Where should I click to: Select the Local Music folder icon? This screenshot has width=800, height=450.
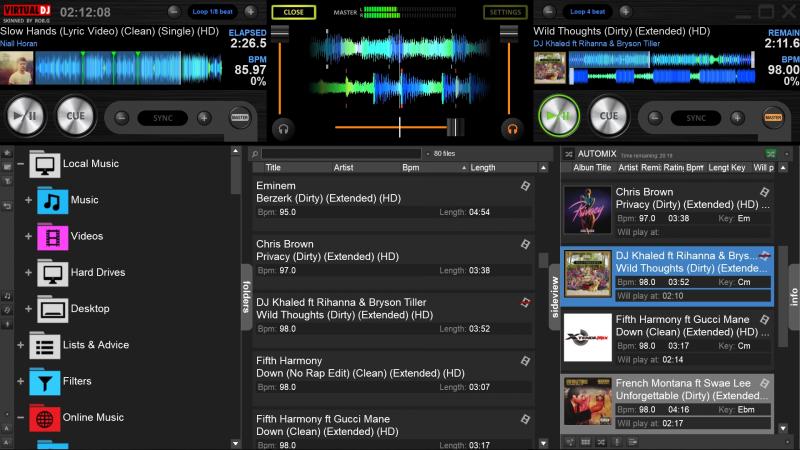(44, 164)
